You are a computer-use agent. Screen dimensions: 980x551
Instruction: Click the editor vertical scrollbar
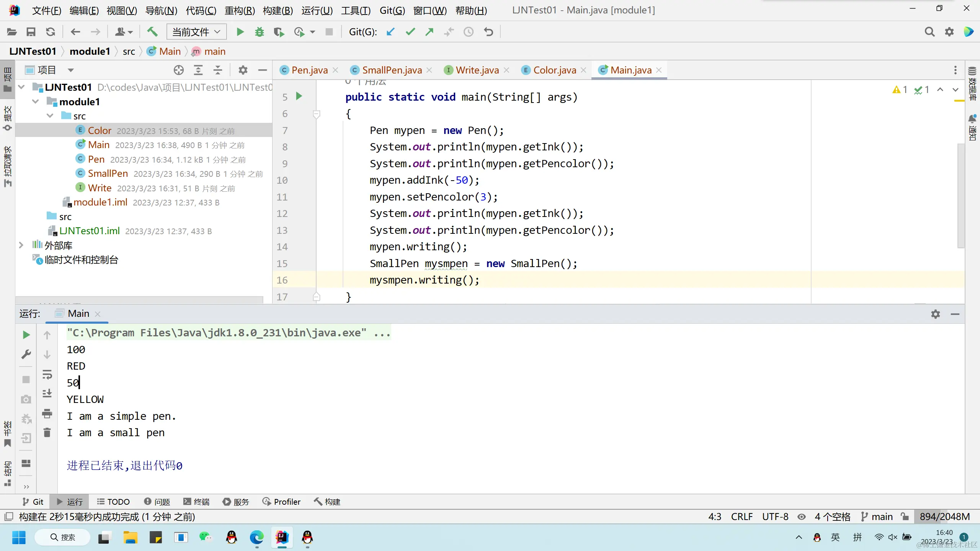coord(960,195)
